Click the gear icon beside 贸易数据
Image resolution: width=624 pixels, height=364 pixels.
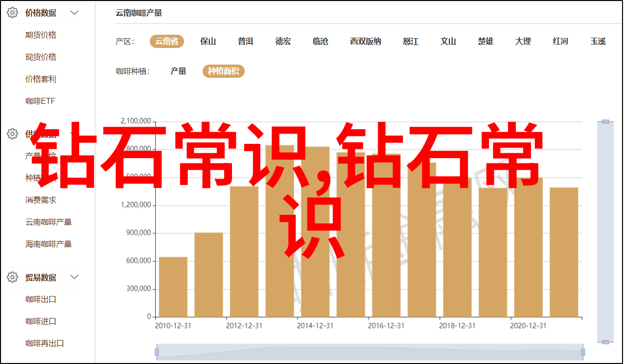(x=13, y=277)
